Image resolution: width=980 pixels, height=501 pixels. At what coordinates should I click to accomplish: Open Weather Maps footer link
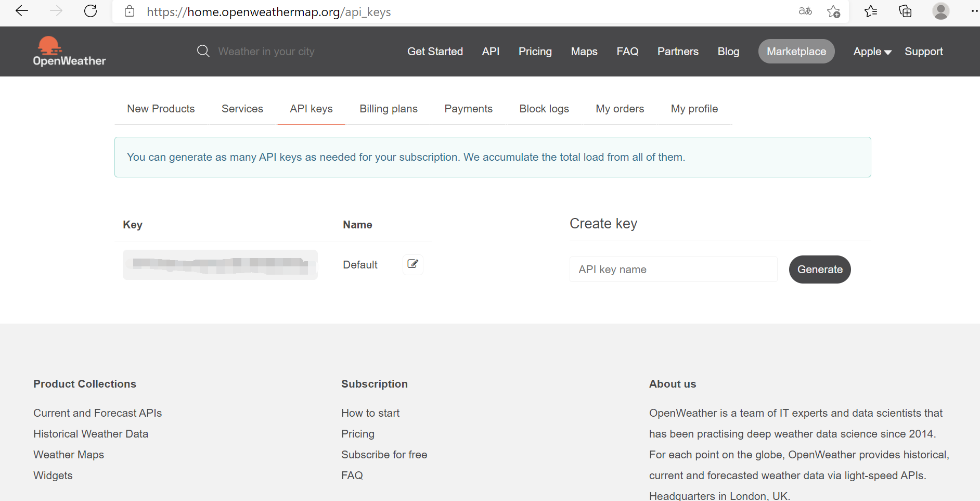coord(69,455)
